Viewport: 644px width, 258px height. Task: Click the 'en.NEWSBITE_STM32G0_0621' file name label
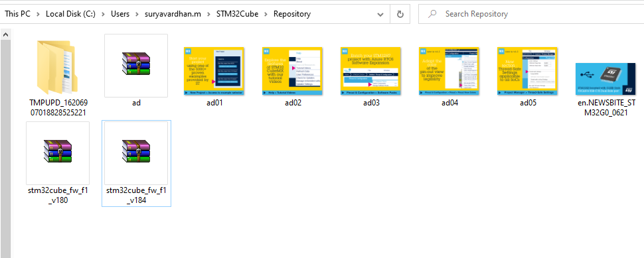pos(605,107)
